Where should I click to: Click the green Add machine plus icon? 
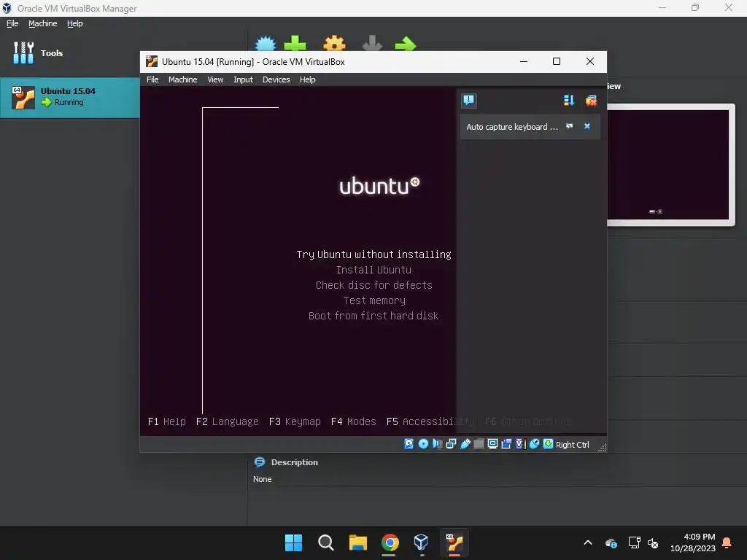(x=295, y=43)
